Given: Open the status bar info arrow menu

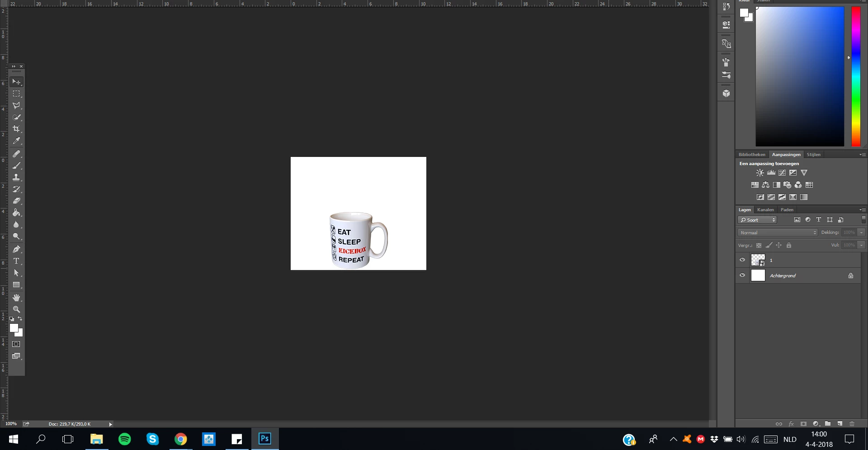Looking at the screenshot, I should pos(110,424).
